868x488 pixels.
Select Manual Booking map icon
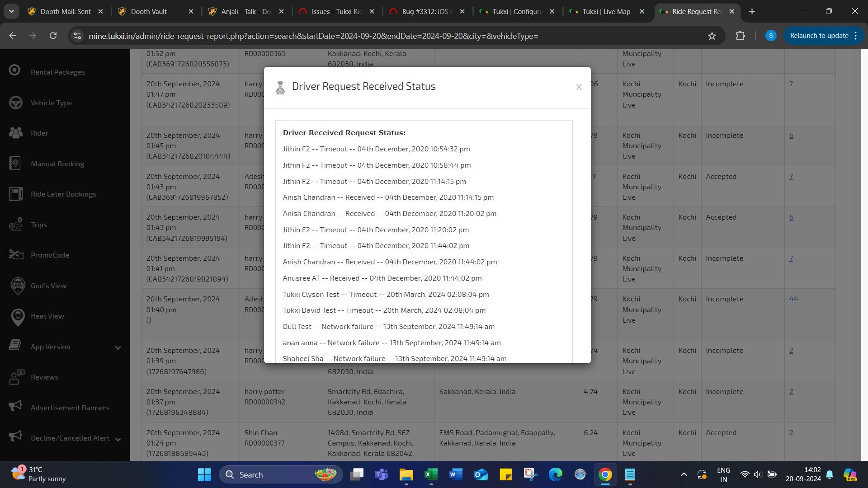pyautogui.click(x=15, y=164)
